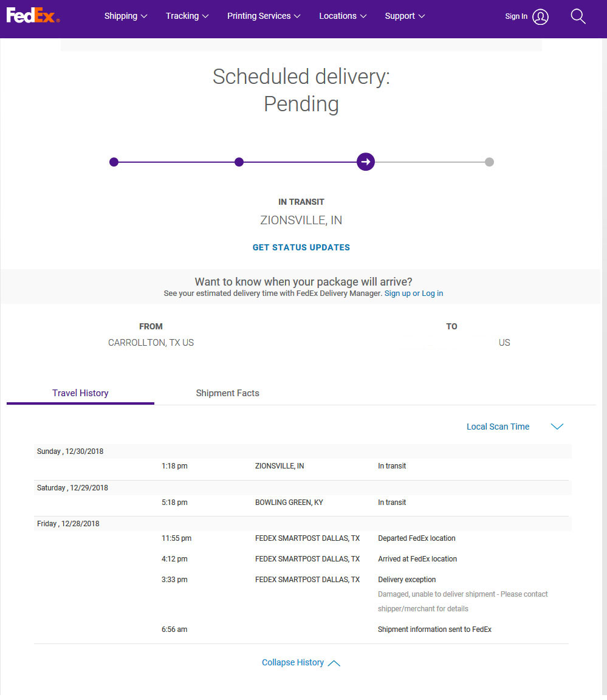Click GET STATUS UPDATES link
This screenshot has width=607, height=700.
[x=301, y=247]
